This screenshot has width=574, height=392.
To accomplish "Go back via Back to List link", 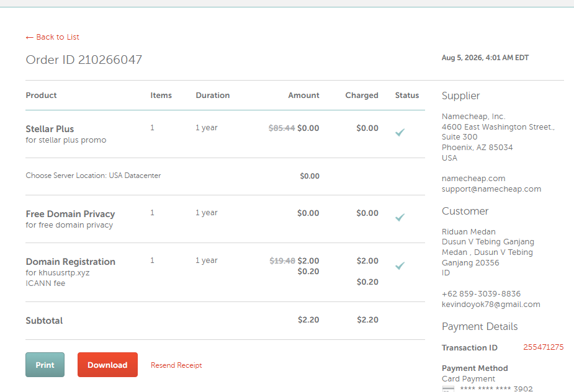I will pos(52,37).
